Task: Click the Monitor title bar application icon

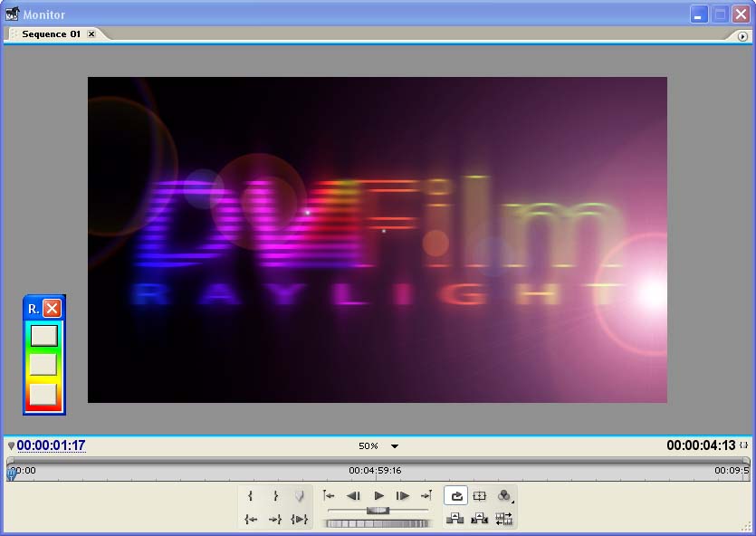Action: 13,14
